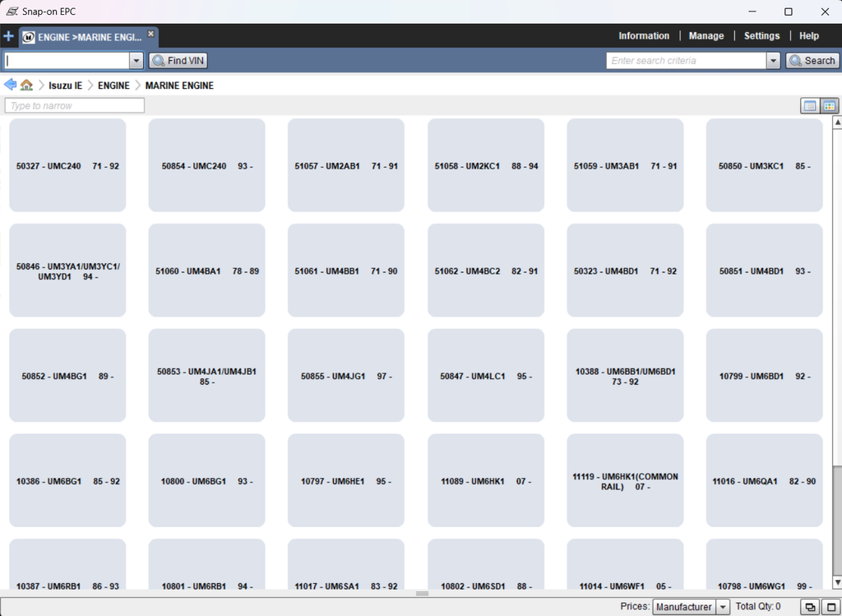
Task: Select the 11016 - UM6QA1 tile
Action: [765, 480]
